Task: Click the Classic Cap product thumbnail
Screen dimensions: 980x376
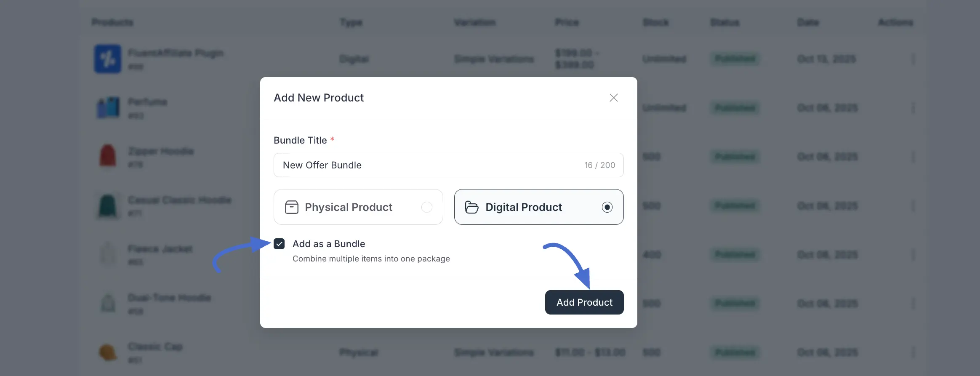Action: pyautogui.click(x=108, y=352)
